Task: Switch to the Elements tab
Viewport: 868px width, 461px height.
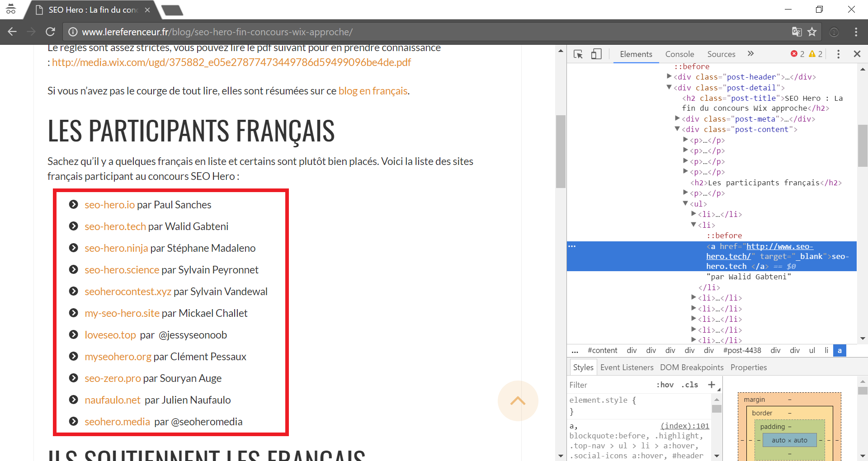Action: (x=636, y=54)
